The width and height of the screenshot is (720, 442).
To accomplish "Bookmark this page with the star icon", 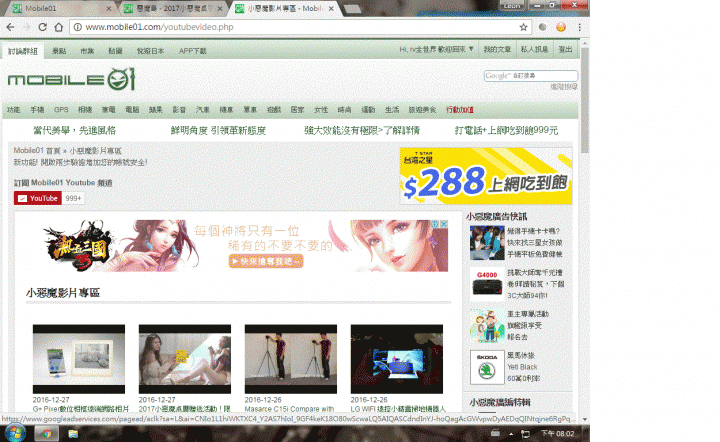I will [x=523, y=27].
